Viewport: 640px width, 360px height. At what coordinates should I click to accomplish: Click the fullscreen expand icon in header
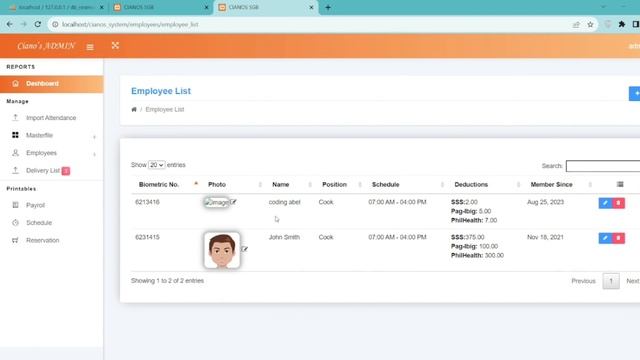pos(115,45)
